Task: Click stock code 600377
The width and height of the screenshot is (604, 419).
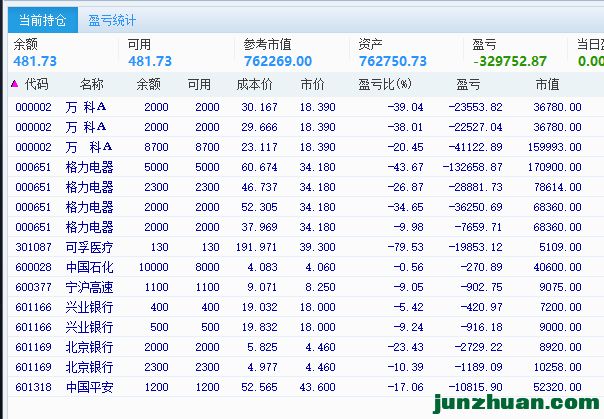Action: point(33,287)
